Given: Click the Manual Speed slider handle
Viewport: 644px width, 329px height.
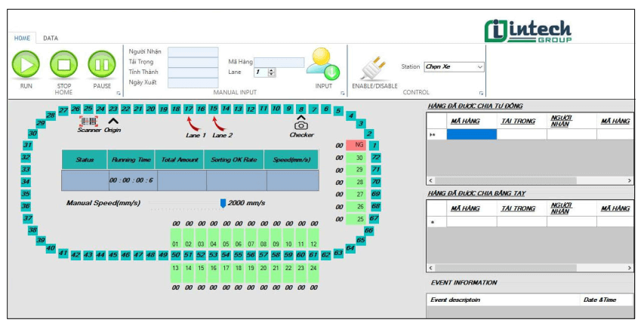Looking at the screenshot, I should 223,203.
